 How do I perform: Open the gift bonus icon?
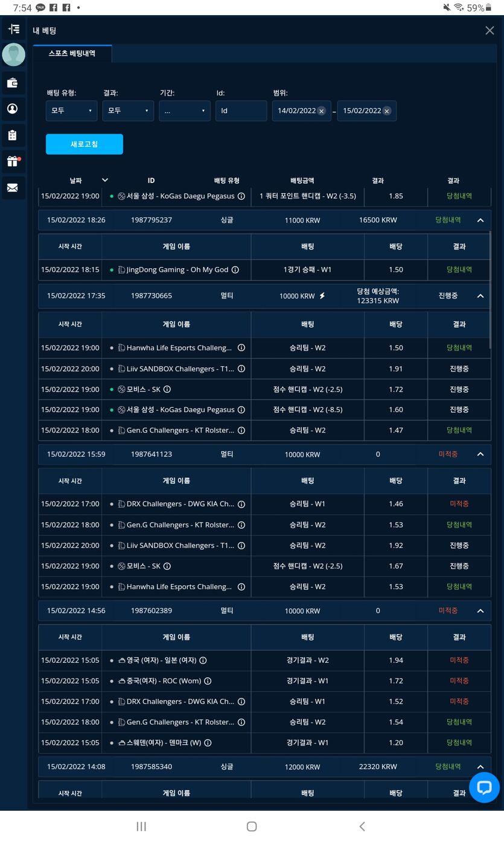click(x=13, y=161)
